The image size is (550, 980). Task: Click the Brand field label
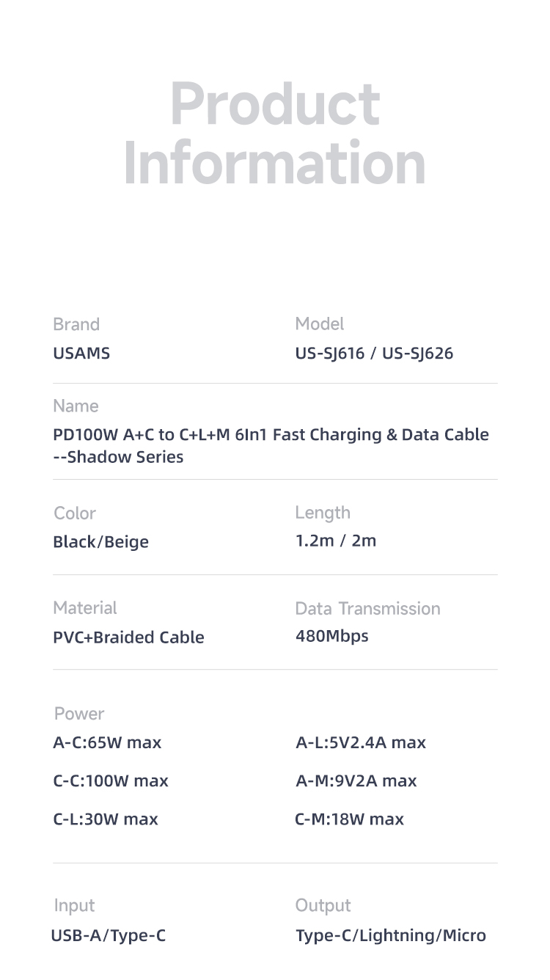(76, 324)
